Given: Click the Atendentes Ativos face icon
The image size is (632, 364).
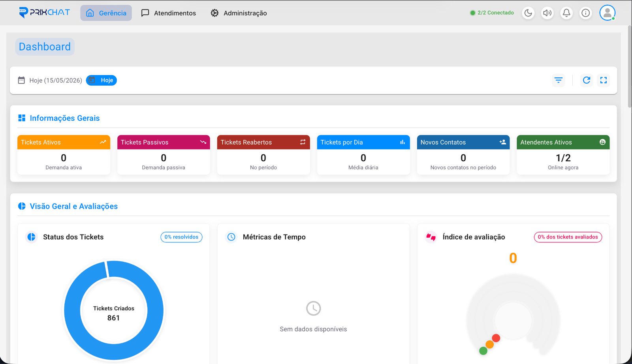Looking at the screenshot, I should [602, 142].
